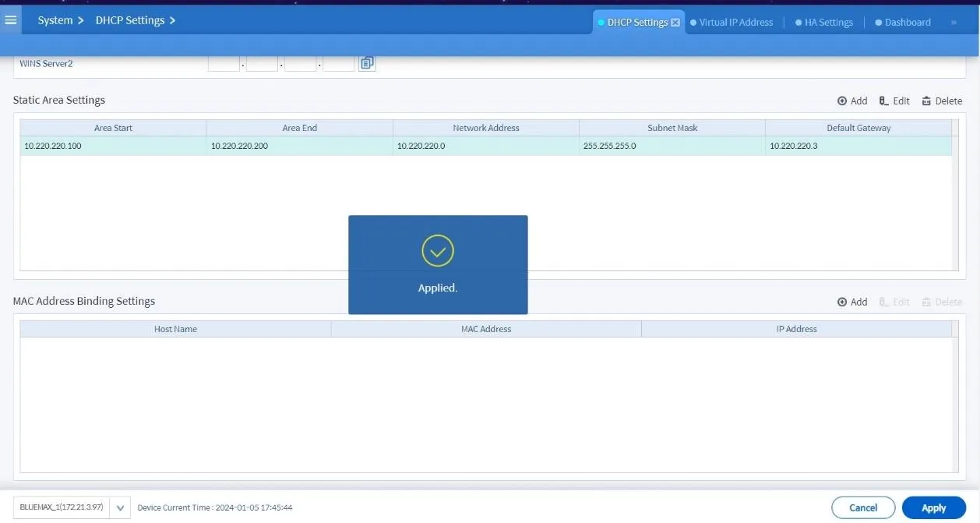This screenshot has width=980, height=523.
Task: Open the BLUEMAX_1 device selector dropdown
Action: pos(120,507)
